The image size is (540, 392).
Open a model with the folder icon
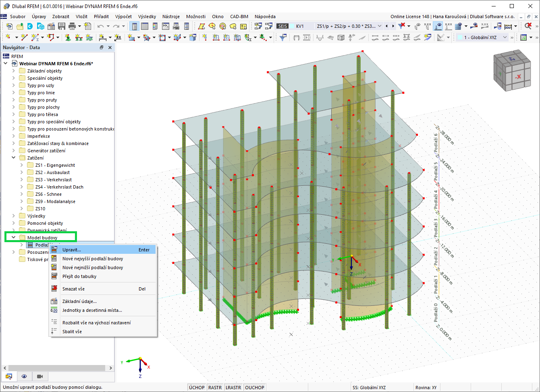coord(19,26)
